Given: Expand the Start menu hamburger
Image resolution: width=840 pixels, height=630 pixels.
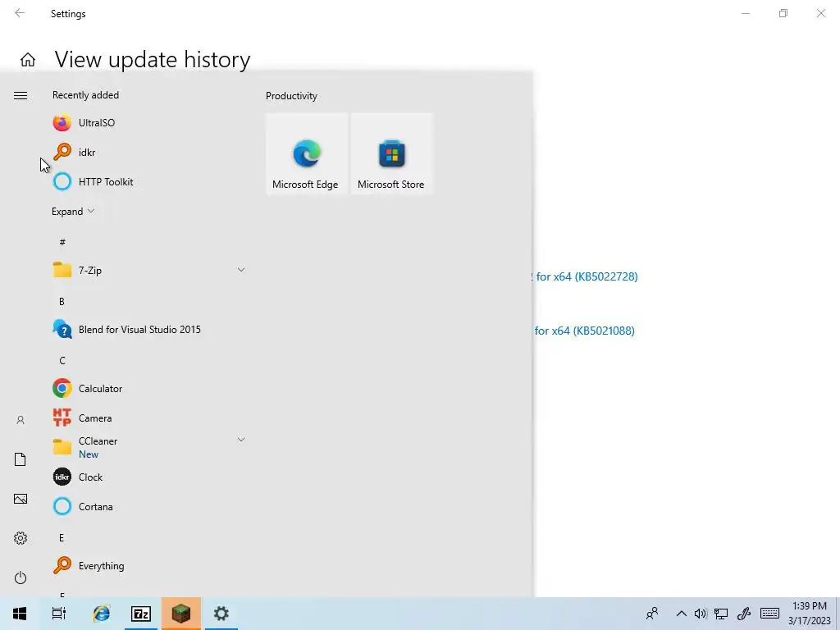Looking at the screenshot, I should pos(21,95).
